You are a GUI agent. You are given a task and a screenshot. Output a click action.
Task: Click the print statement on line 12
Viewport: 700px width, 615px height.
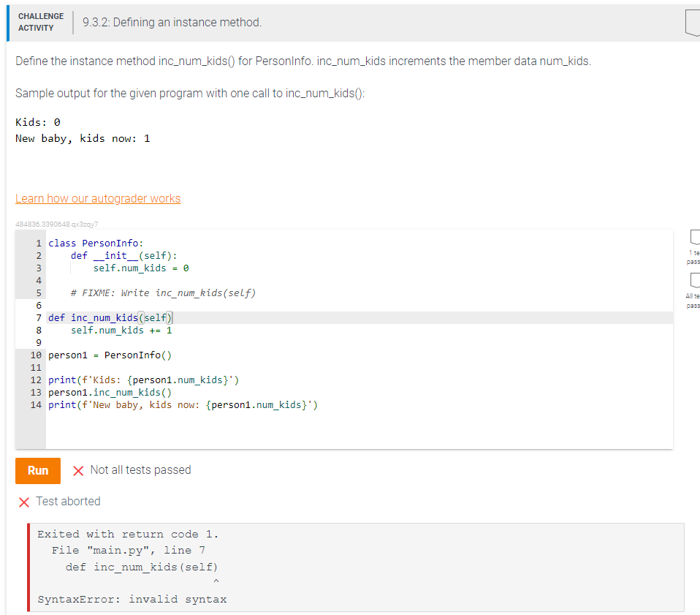click(144, 380)
